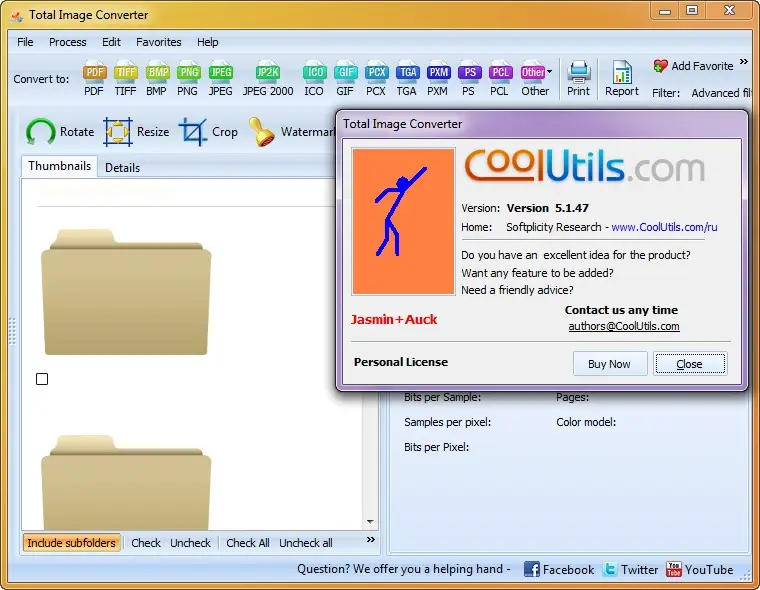Open Twitter link in status bar

coord(631,570)
